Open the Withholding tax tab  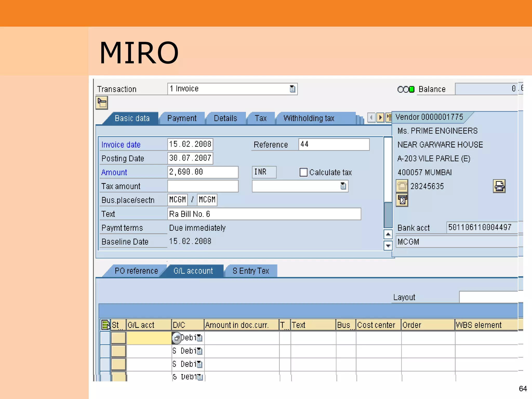tap(309, 118)
